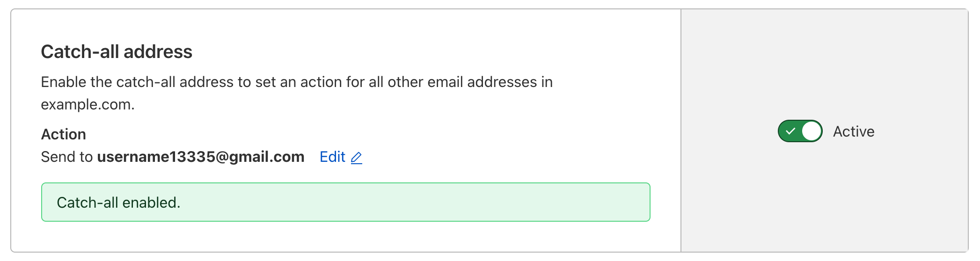This screenshot has height=261, width=980.
Task: Click the pencil icon beside Edit
Action: [357, 158]
